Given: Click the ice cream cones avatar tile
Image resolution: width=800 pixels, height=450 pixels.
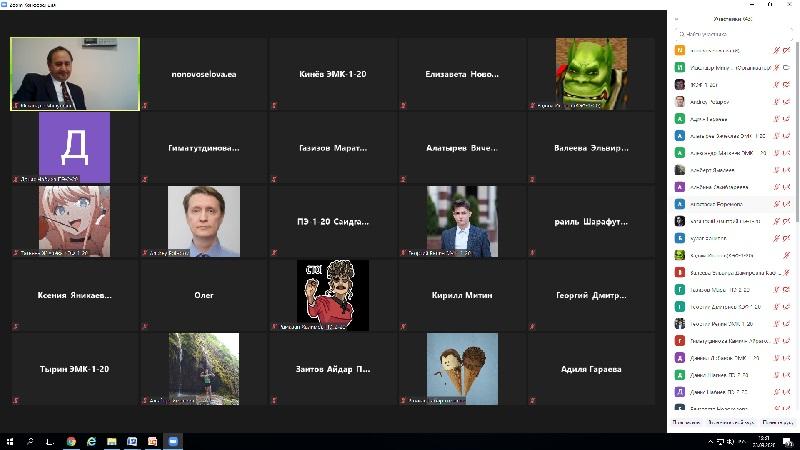Looking at the screenshot, I should tap(462, 369).
